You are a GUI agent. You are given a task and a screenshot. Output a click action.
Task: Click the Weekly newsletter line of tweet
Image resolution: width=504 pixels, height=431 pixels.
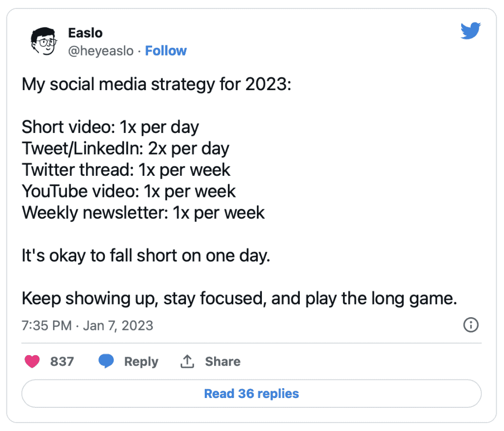143,213
